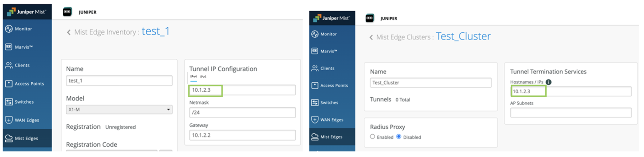Select Mist Edges icon in right sidebar
The height and width of the screenshot is (157, 644).
pos(314,137)
